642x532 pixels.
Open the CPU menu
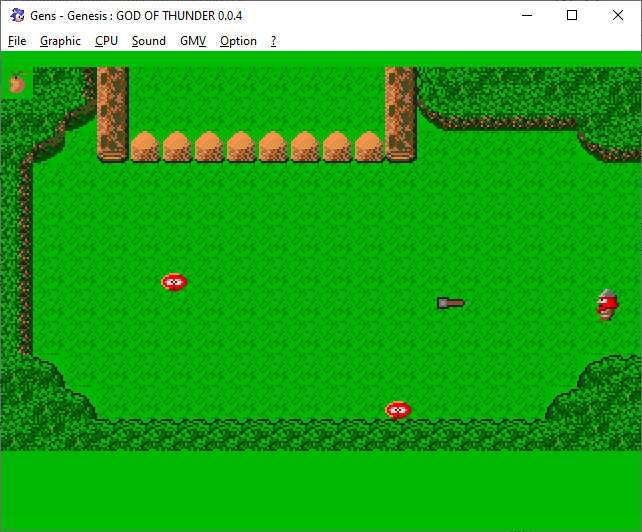106,41
